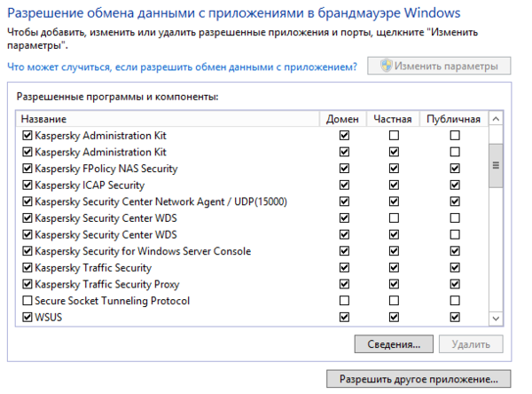The width and height of the screenshot is (532, 394).
Task: Click the scrollbar up arrow
Action: (497, 118)
